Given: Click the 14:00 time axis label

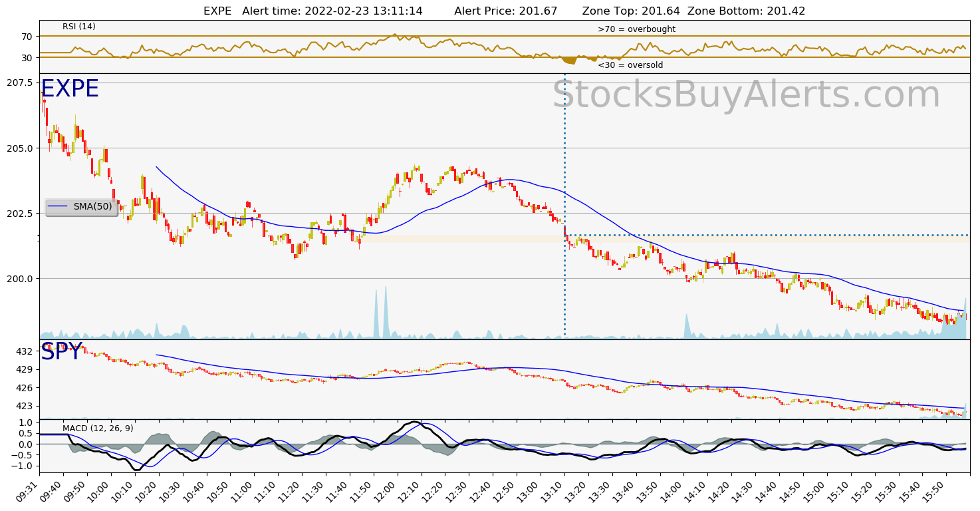Looking at the screenshot, I should tap(673, 492).
